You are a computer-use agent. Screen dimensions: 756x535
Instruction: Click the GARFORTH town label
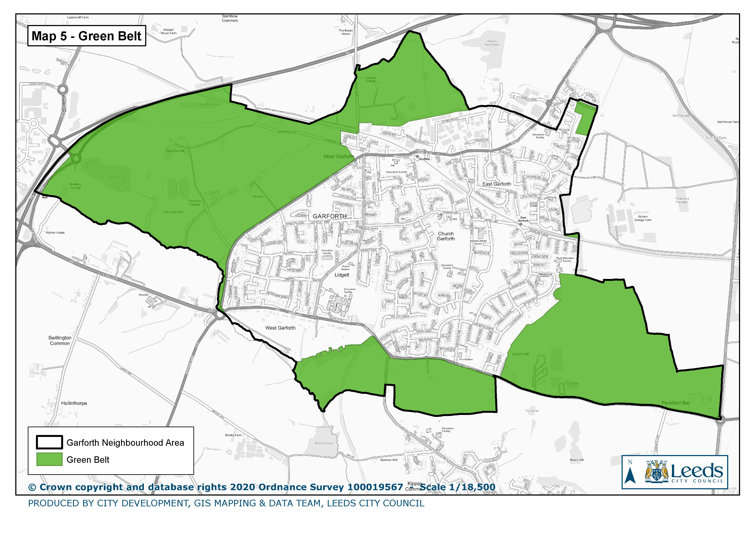click(x=330, y=216)
